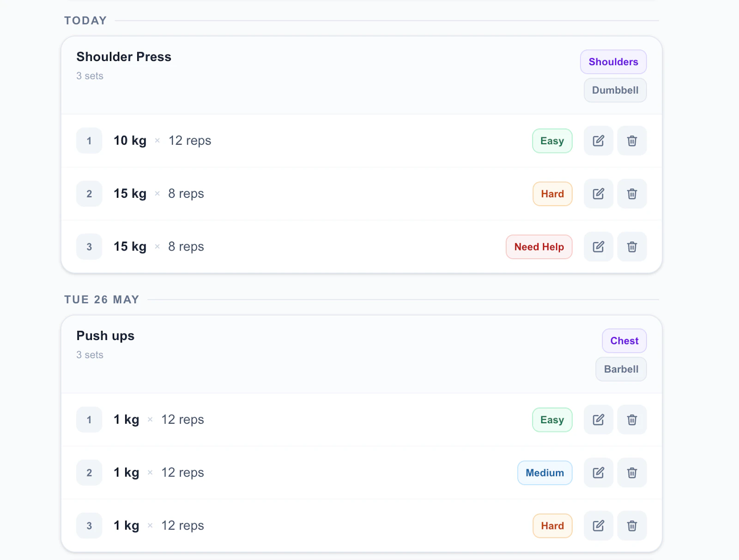739x560 pixels.
Task: Select the Shoulder Press exercise title
Action: pyautogui.click(x=124, y=57)
